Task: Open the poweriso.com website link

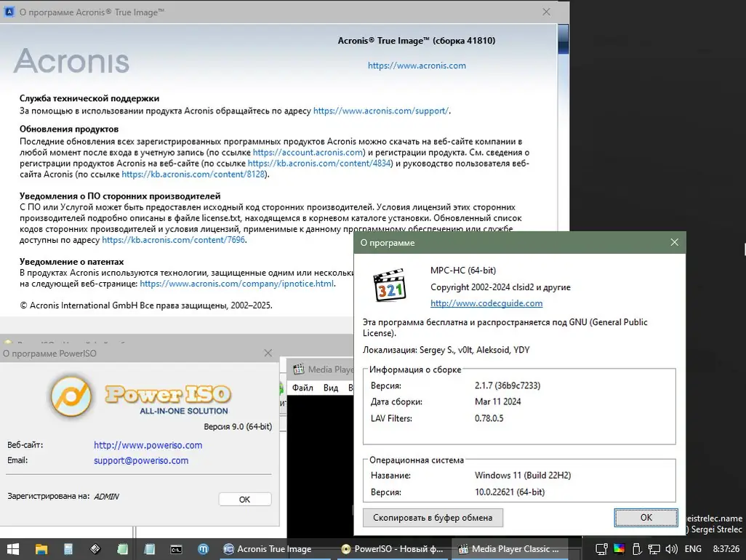Action: point(148,445)
